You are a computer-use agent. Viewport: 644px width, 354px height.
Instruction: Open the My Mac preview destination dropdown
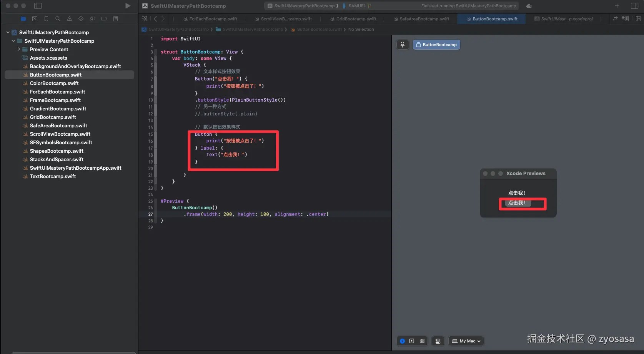pos(466,341)
